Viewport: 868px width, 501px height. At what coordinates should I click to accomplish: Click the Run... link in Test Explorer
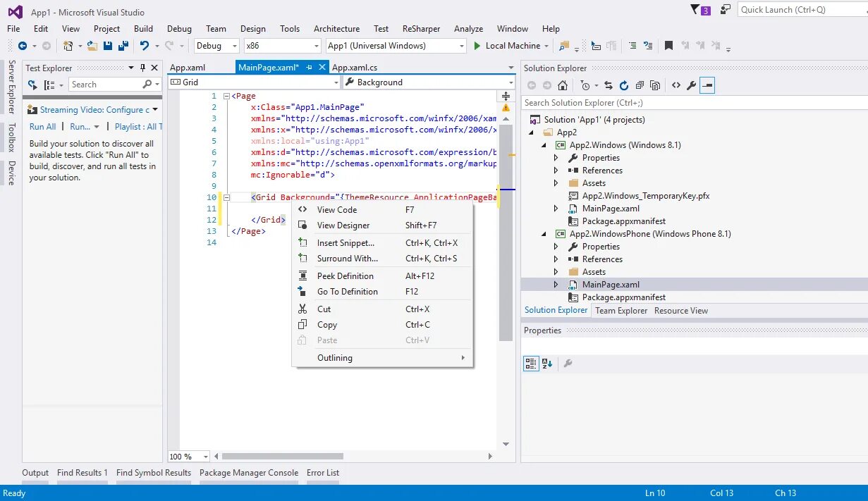80,127
